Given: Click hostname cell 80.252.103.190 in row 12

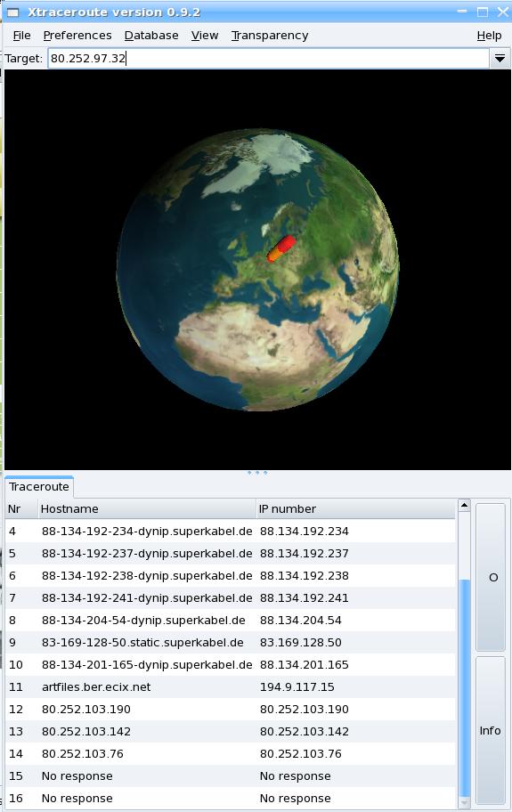Looking at the screenshot, I should (86, 710).
